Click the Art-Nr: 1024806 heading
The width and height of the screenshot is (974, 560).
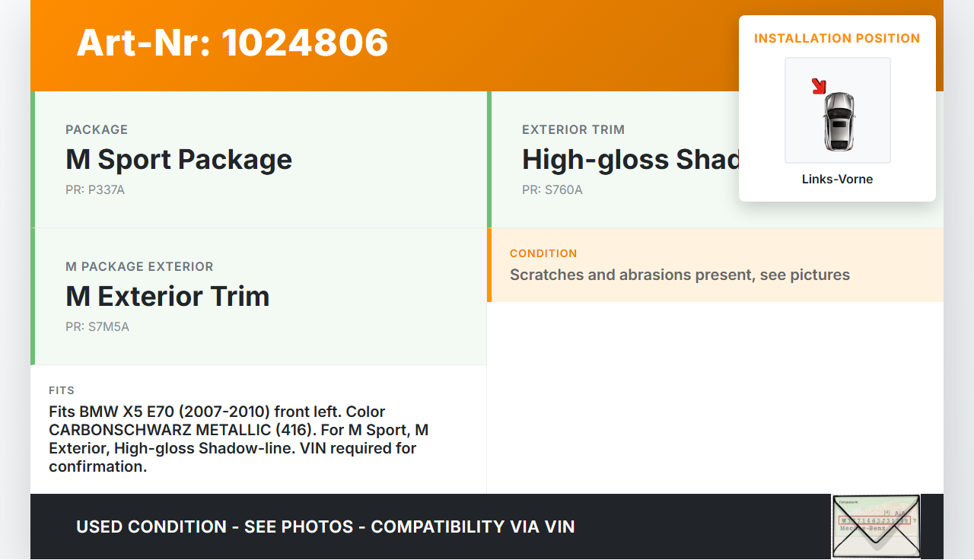pos(232,43)
